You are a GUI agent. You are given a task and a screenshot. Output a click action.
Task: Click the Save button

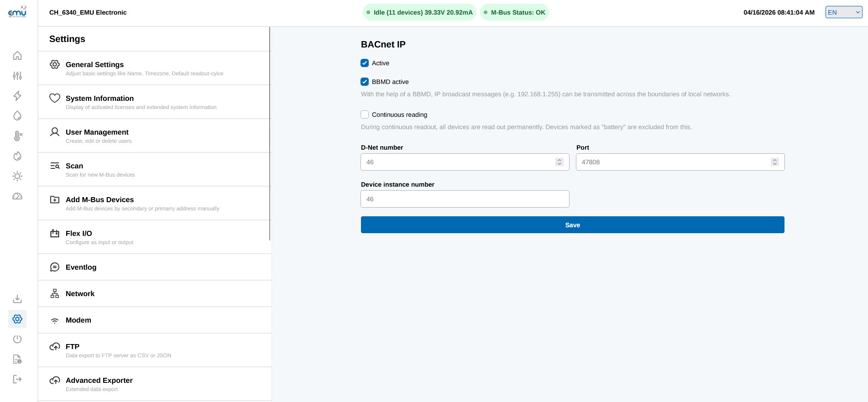[x=572, y=225]
